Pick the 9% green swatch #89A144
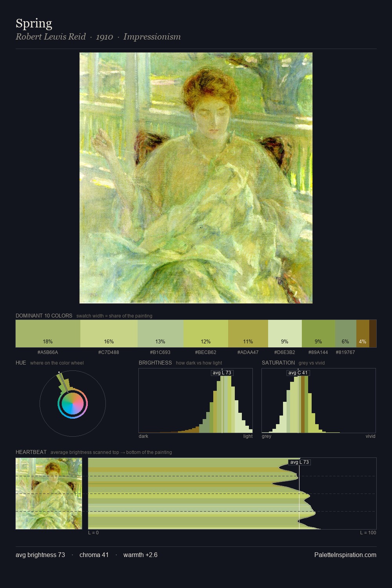This screenshot has height=588, width=392. (318, 334)
